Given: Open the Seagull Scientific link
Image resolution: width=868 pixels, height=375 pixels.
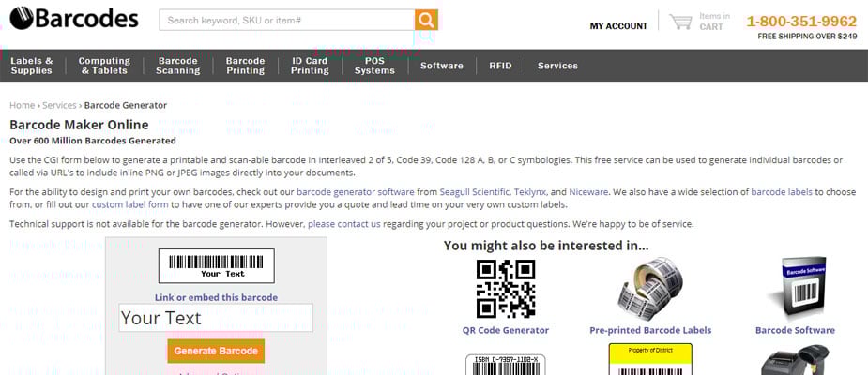Looking at the screenshot, I should 475,192.
